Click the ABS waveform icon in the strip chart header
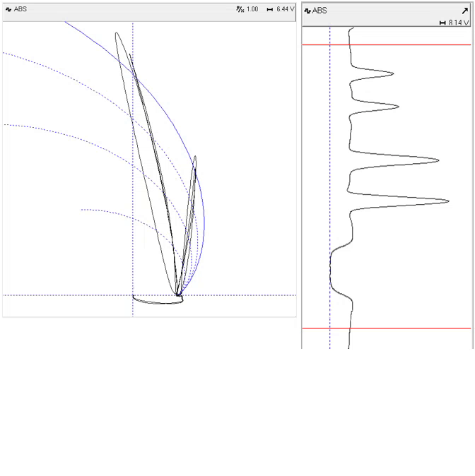The image size is (475, 476). click(307, 11)
